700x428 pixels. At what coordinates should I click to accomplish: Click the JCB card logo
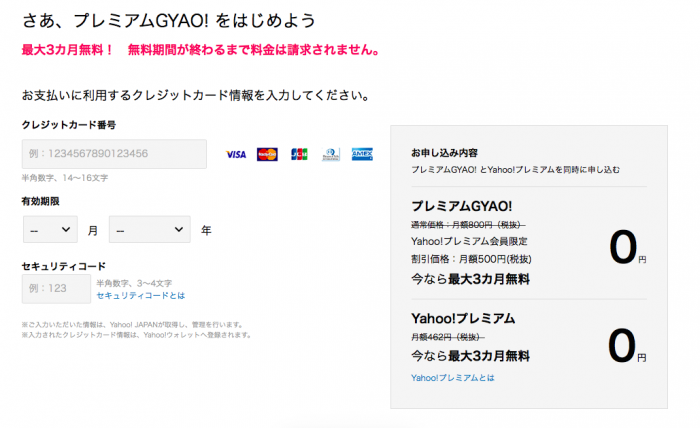point(299,154)
